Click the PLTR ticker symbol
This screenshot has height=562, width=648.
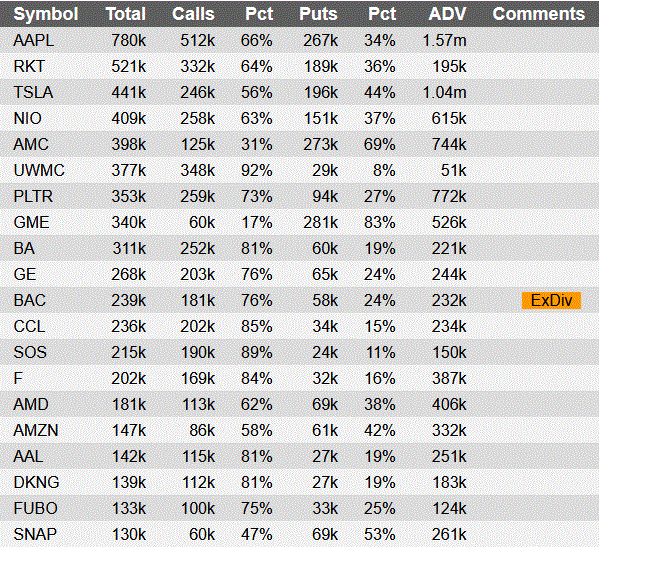coord(34,196)
